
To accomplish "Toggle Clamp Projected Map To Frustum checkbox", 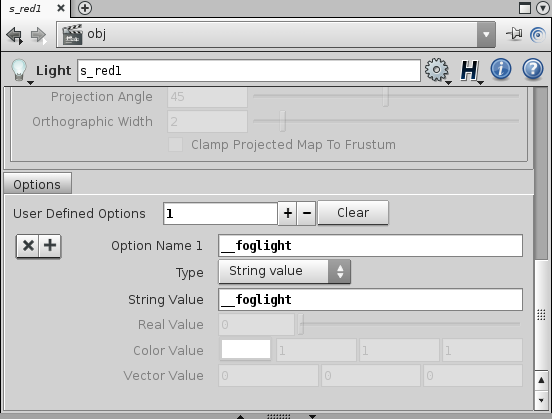I will click(175, 145).
